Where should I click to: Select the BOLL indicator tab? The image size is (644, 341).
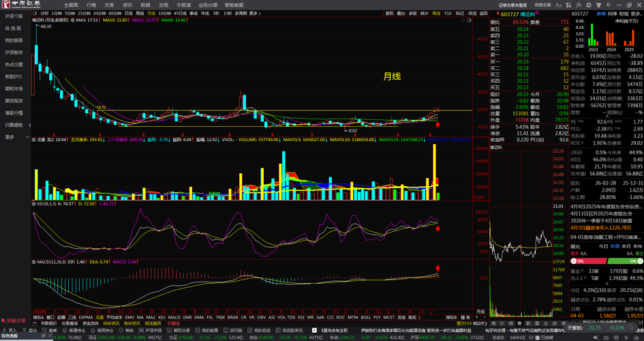point(365,317)
